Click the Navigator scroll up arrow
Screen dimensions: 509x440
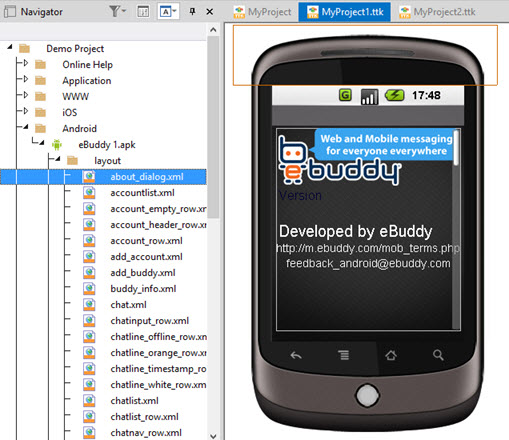click(213, 30)
